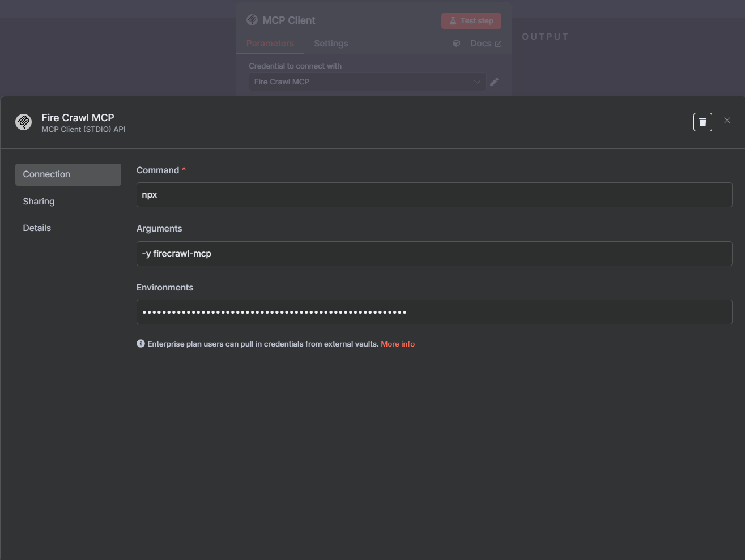This screenshot has height=560, width=745.
Task: Delete the Fire Crawl MCP credential
Action: pos(703,122)
